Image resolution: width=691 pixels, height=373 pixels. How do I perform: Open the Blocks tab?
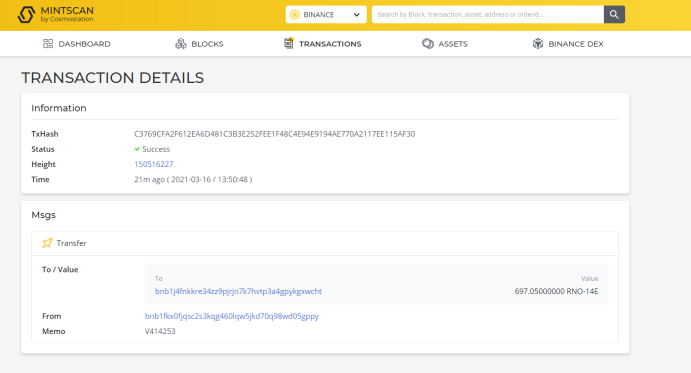[x=199, y=44]
